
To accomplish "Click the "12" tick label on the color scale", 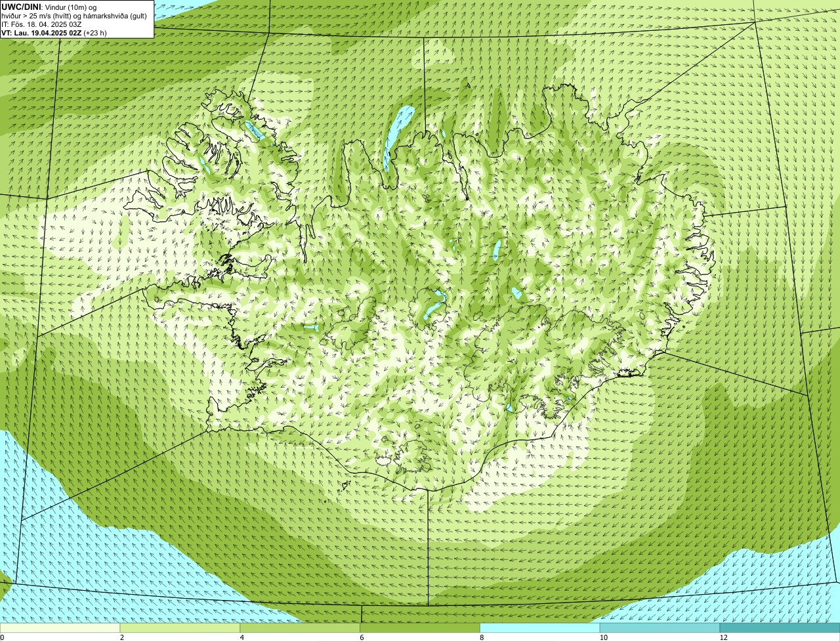I will [x=723, y=637].
